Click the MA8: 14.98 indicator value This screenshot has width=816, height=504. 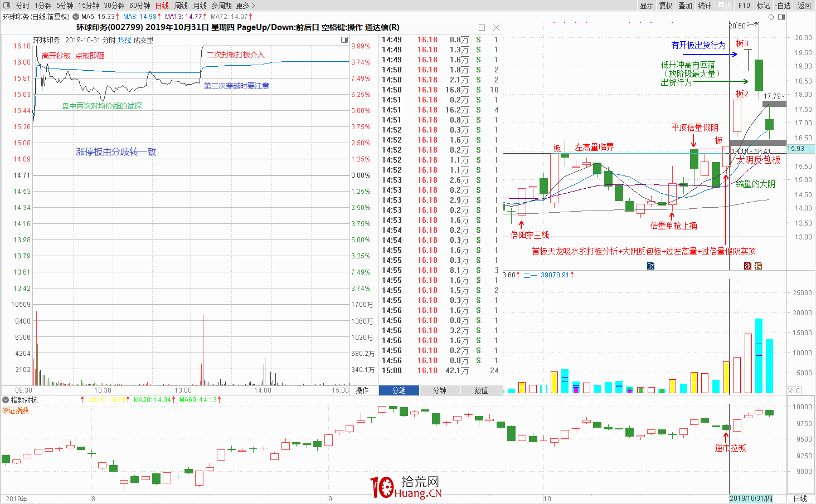(142, 17)
